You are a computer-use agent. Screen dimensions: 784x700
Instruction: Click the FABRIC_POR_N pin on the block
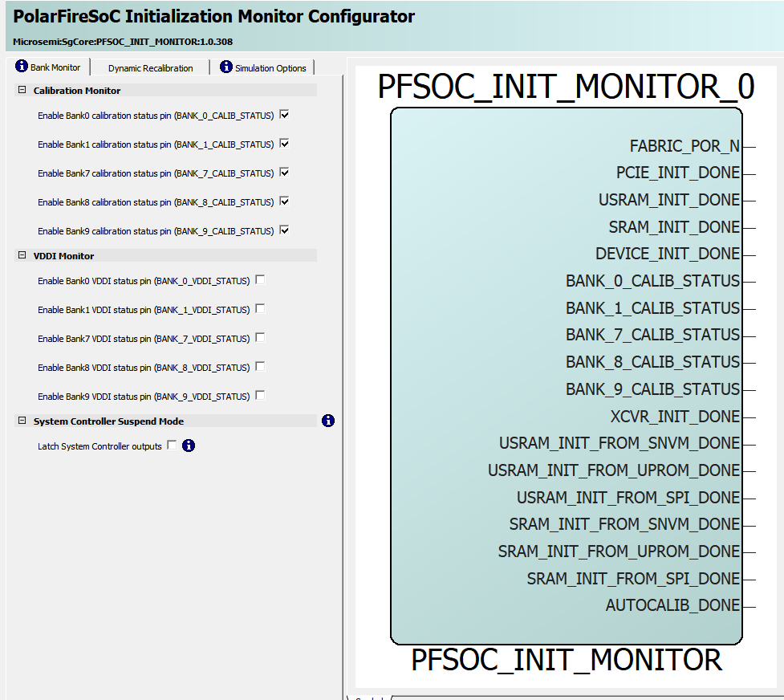684,146
